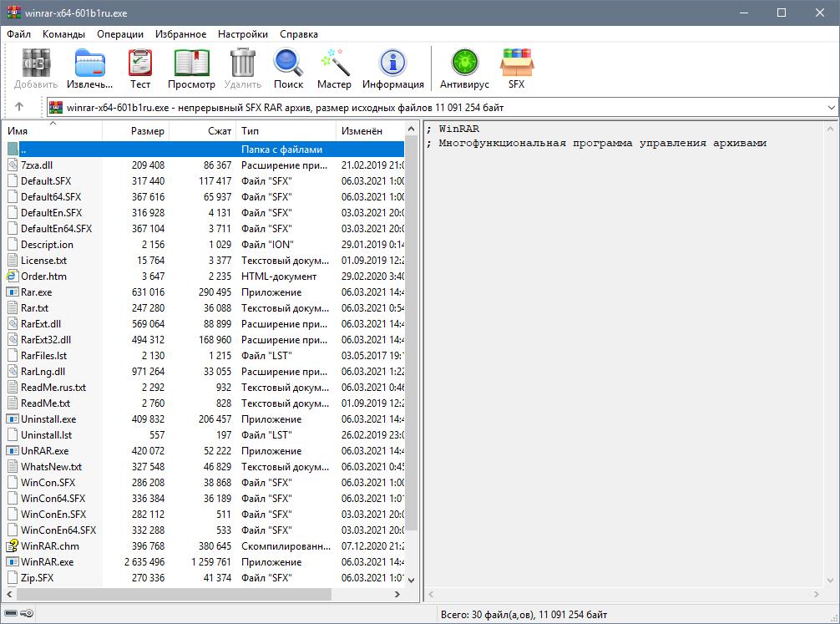
Task: Open the Настройки menu
Action: pos(242,34)
